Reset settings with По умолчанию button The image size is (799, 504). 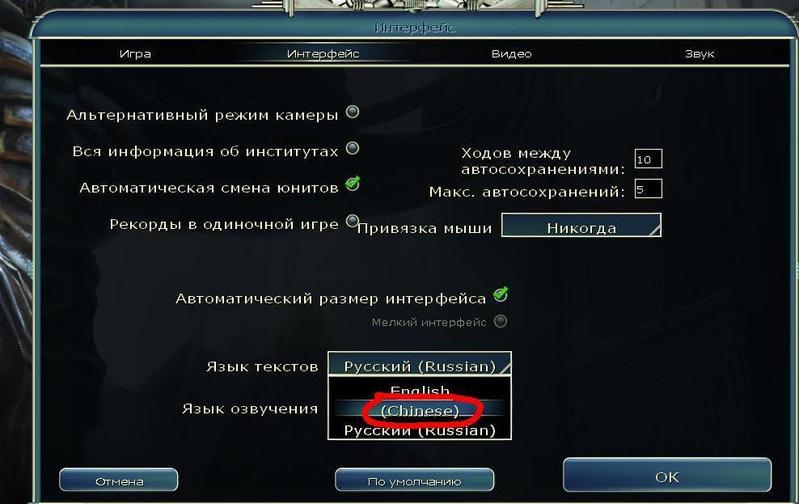point(414,480)
